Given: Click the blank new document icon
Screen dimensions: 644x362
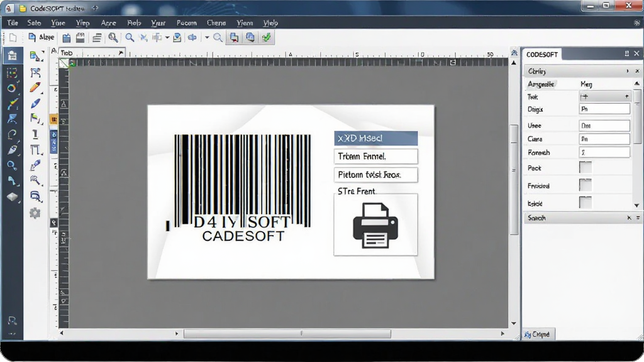Looking at the screenshot, I should pos(13,38).
